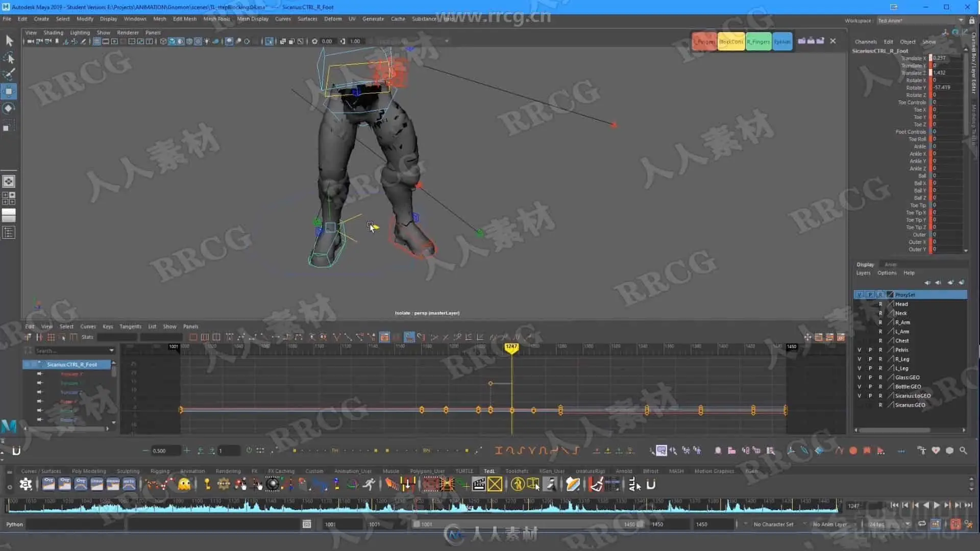This screenshot has width=980, height=551.
Task: Open the Rigging shelf tab
Action: point(160,471)
